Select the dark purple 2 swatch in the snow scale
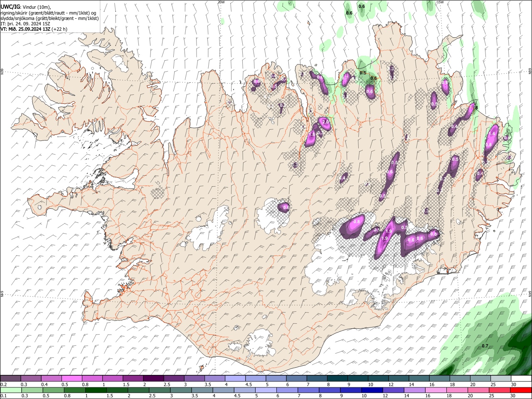The width and height of the screenshot is (532, 399). pos(153,379)
